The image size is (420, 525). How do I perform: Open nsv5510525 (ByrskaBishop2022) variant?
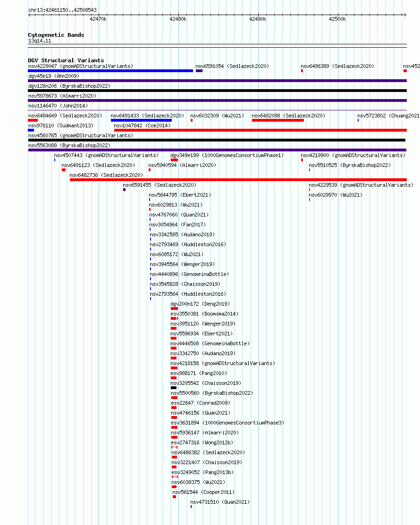(350, 166)
